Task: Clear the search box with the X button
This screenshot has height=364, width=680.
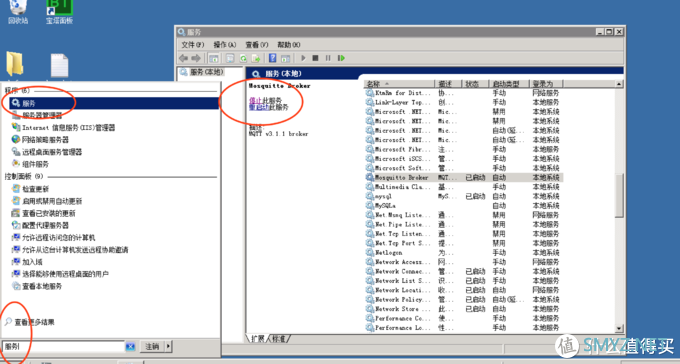Action: point(131,346)
